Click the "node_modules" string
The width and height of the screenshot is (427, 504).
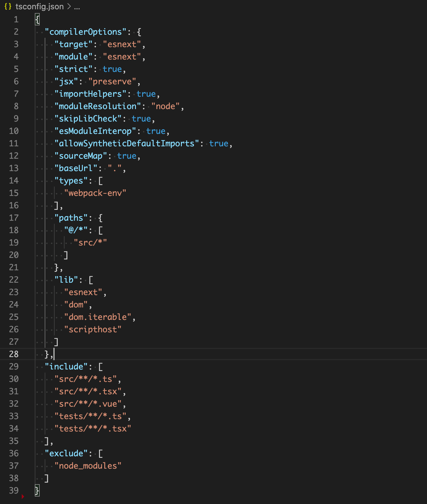click(x=88, y=466)
